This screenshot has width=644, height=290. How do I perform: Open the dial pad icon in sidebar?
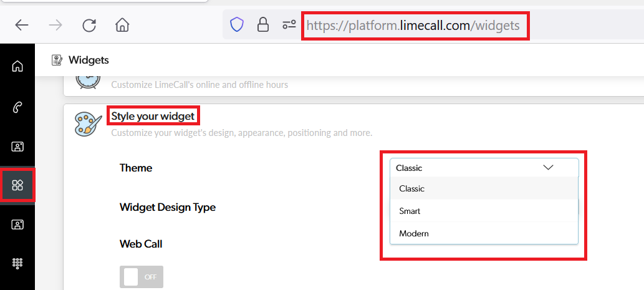click(x=17, y=263)
